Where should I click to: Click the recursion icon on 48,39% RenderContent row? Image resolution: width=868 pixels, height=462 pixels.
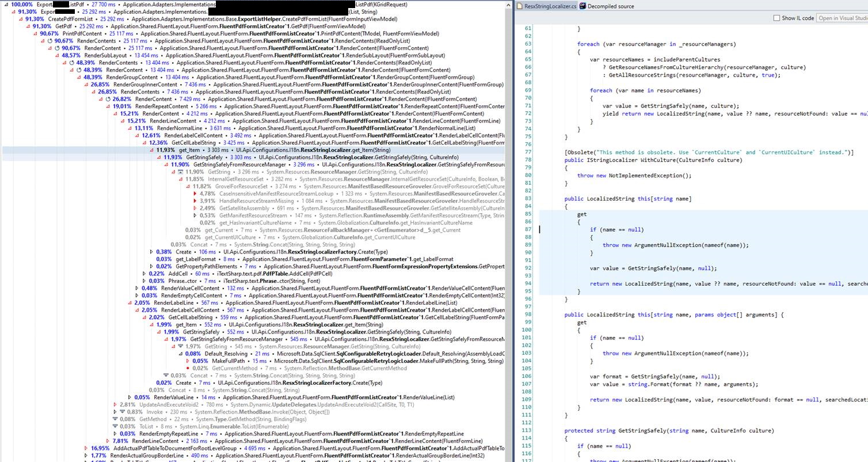(x=79, y=70)
